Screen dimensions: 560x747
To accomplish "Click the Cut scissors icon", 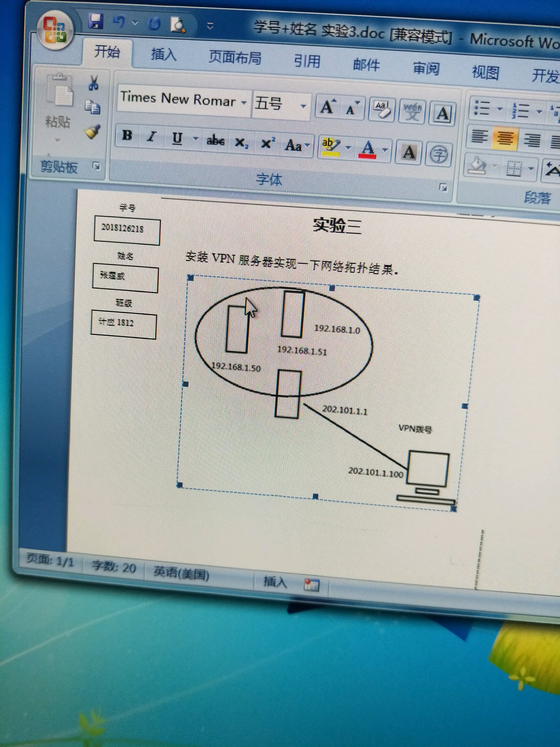I will pos(93,83).
